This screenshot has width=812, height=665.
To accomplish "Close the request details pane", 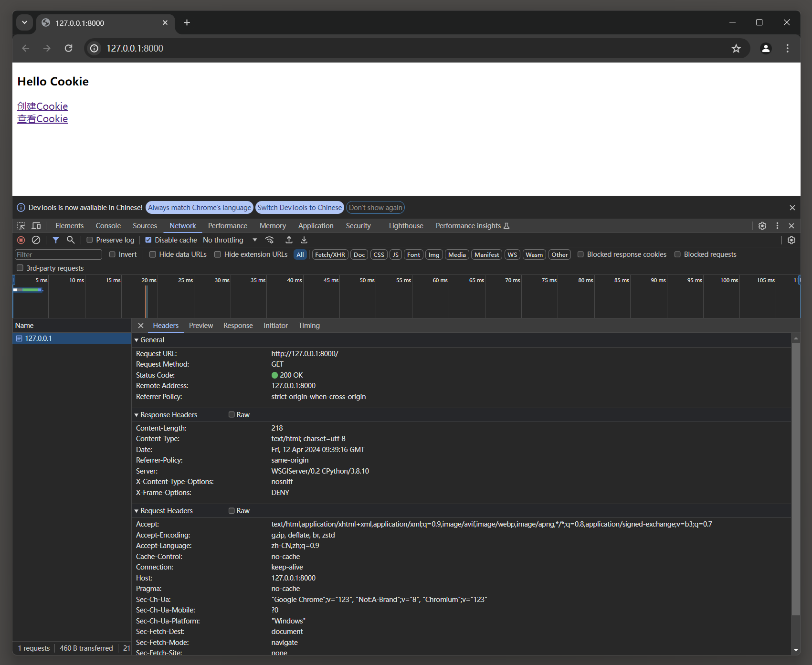I will (141, 326).
